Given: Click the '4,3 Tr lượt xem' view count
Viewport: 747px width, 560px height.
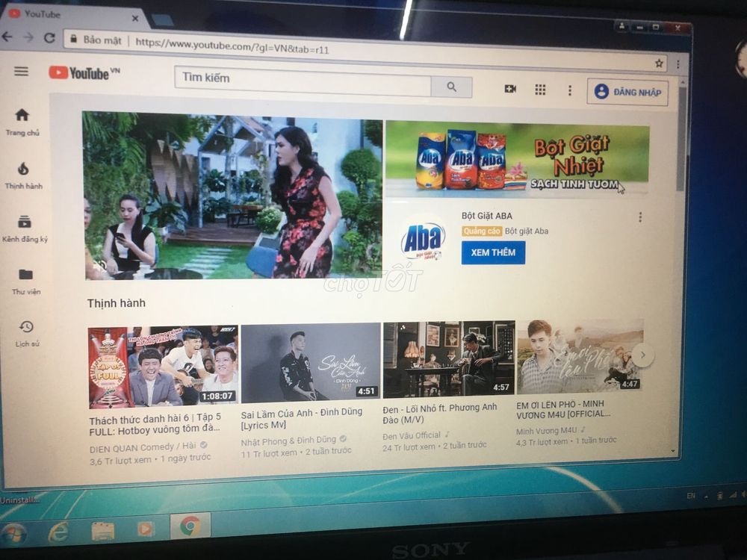Looking at the screenshot, I should pyautogui.click(x=544, y=442).
